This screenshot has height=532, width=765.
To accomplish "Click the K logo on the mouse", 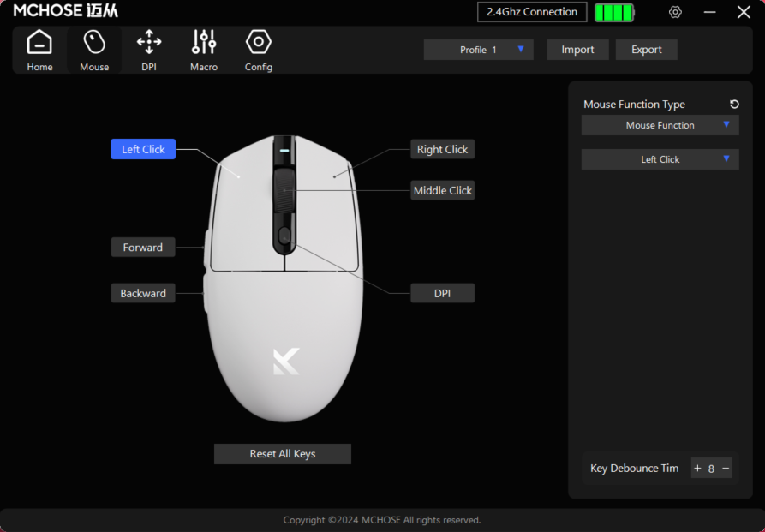I will click(x=286, y=362).
